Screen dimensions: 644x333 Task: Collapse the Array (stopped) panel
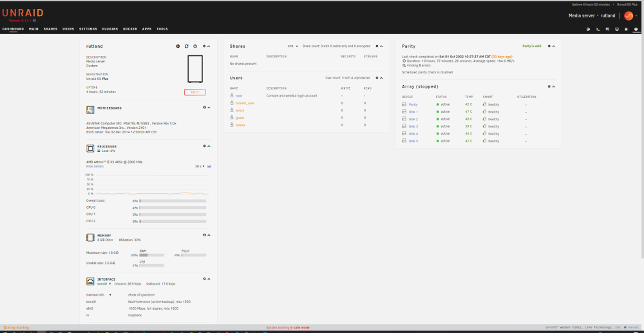pyautogui.click(x=554, y=87)
